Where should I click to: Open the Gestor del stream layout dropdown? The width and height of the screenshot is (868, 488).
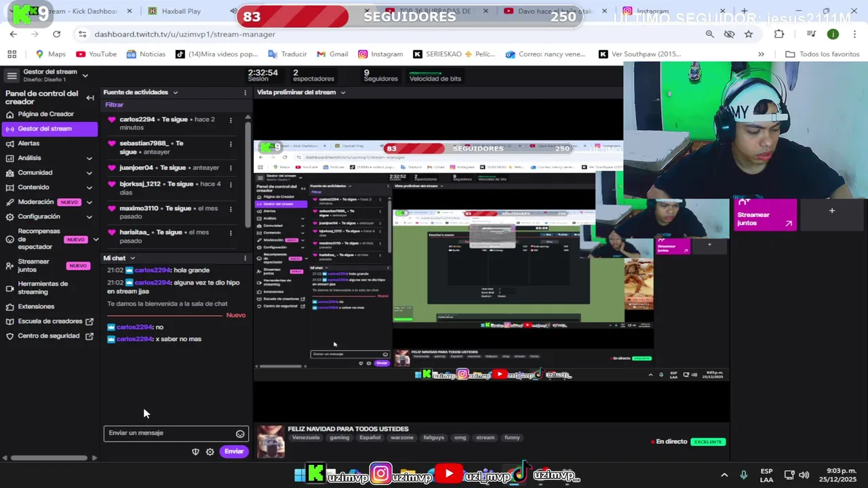pos(85,76)
